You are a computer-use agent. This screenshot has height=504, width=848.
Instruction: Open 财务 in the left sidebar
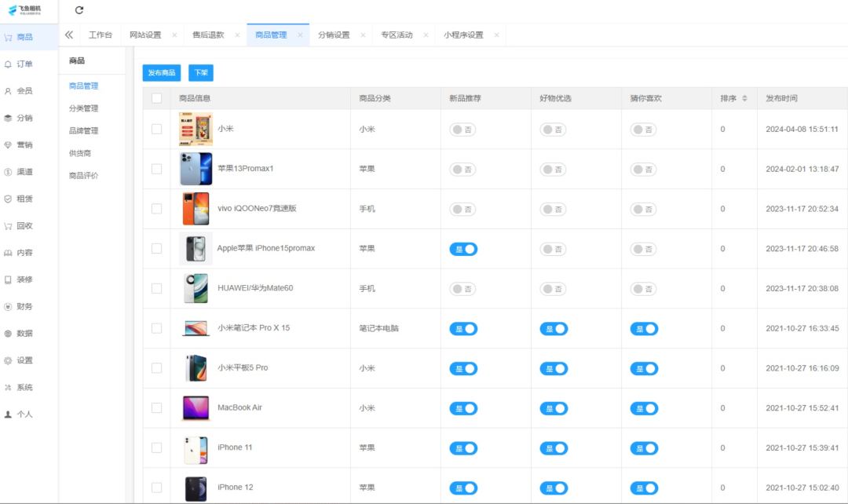24,307
